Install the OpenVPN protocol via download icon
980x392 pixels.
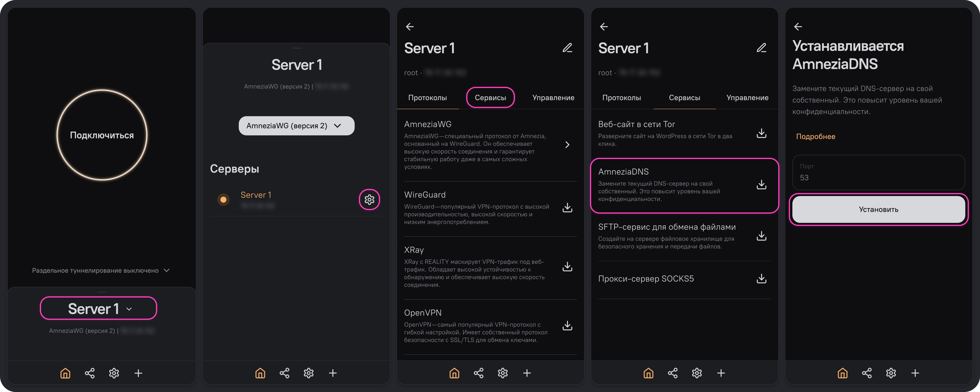click(567, 325)
